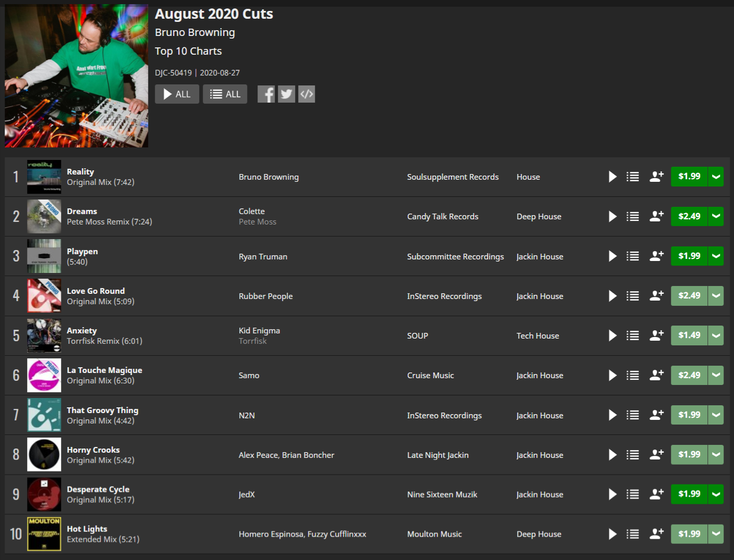Open Nine Sixteen Muzik label
The height and width of the screenshot is (560, 734).
pyautogui.click(x=442, y=495)
